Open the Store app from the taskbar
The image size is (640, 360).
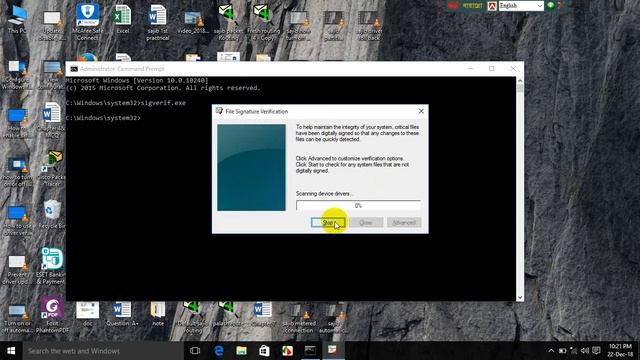point(264,351)
